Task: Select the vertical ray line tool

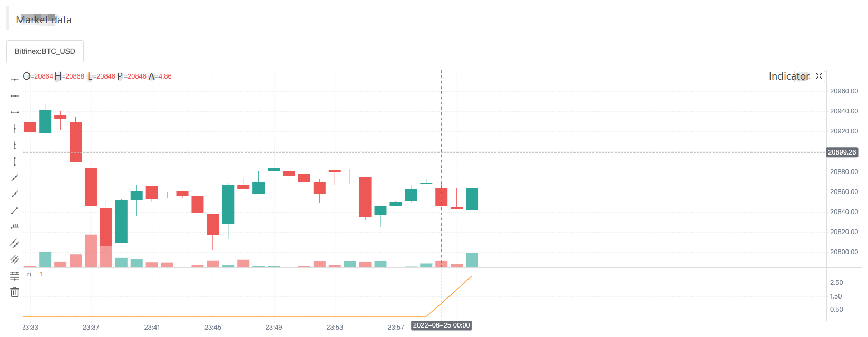Action: point(15,145)
